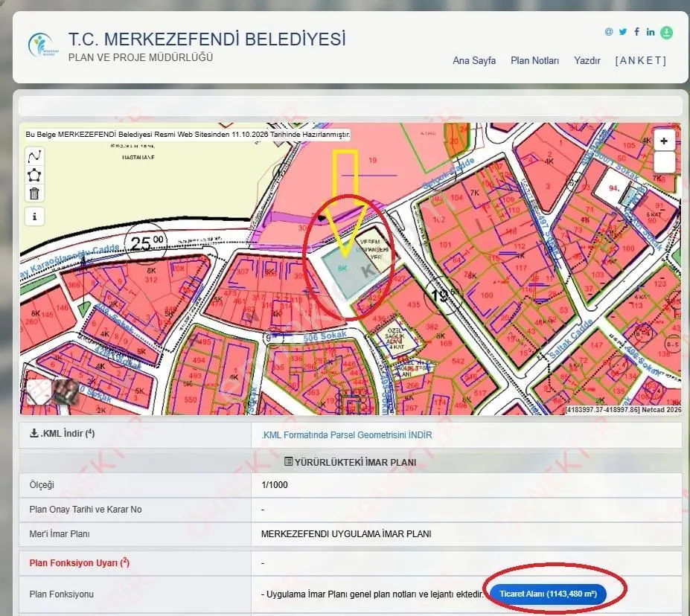The image size is (690, 616).
Task: Click the YÜRÜRLÜKTEKİ İMAR PLANI section header
Action: (x=351, y=462)
